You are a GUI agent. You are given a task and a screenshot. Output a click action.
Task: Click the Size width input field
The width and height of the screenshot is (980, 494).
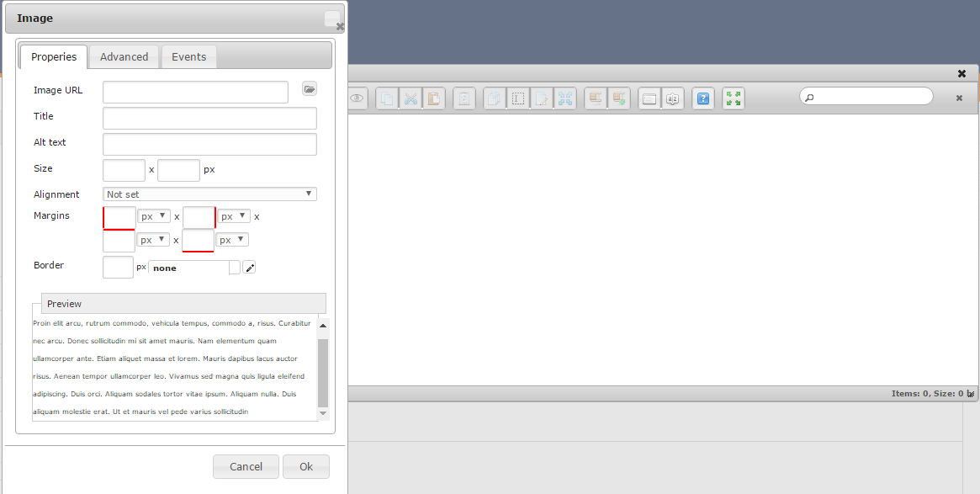(124, 170)
